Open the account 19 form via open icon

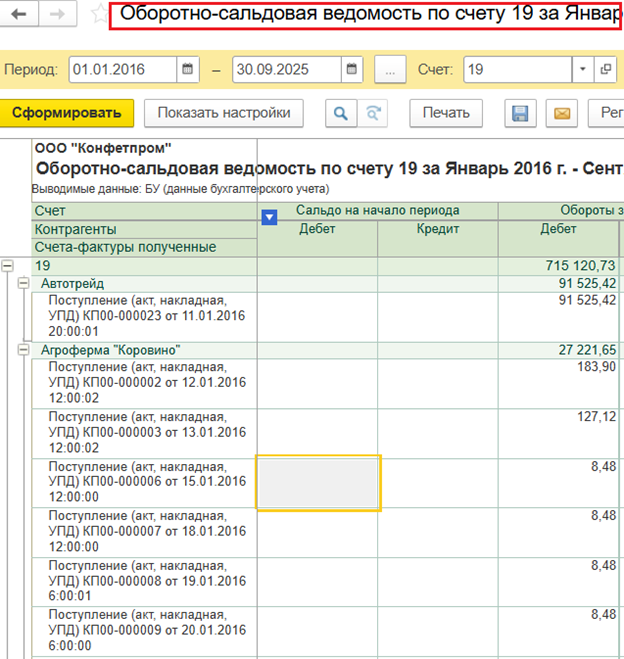click(606, 69)
